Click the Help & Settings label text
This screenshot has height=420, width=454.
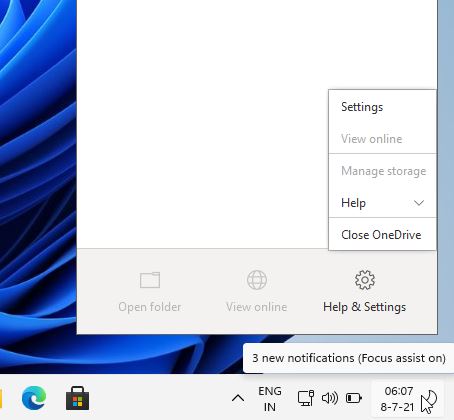365,307
